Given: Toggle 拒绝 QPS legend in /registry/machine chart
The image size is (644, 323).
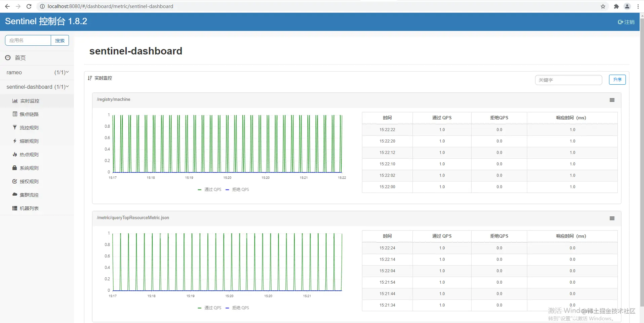Looking at the screenshot, I should [x=237, y=190].
